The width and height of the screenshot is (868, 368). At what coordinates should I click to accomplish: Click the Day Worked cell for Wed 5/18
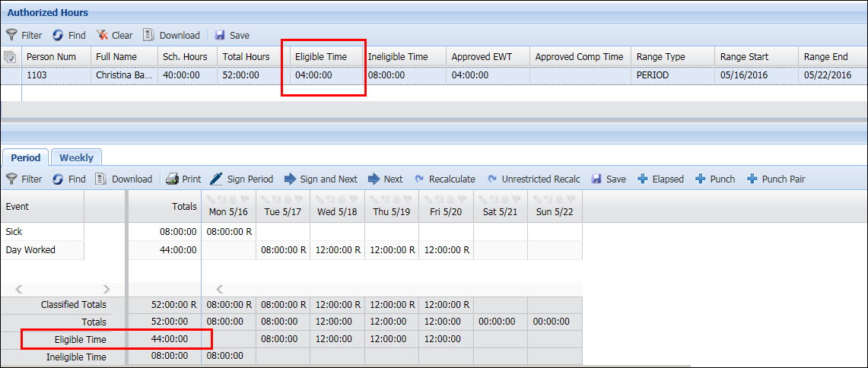pyautogui.click(x=337, y=250)
